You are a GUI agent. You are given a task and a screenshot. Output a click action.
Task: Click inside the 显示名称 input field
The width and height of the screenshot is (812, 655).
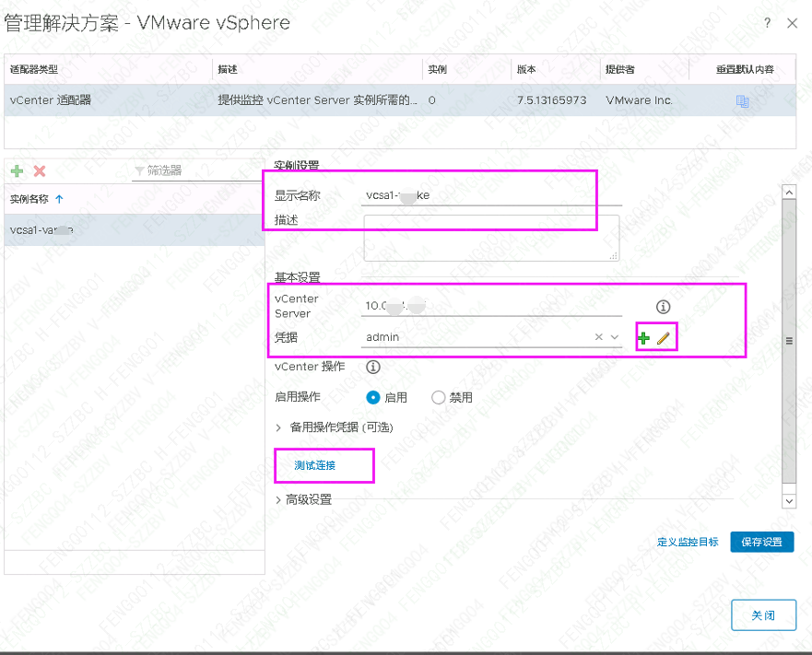pyautogui.click(x=479, y=194)
